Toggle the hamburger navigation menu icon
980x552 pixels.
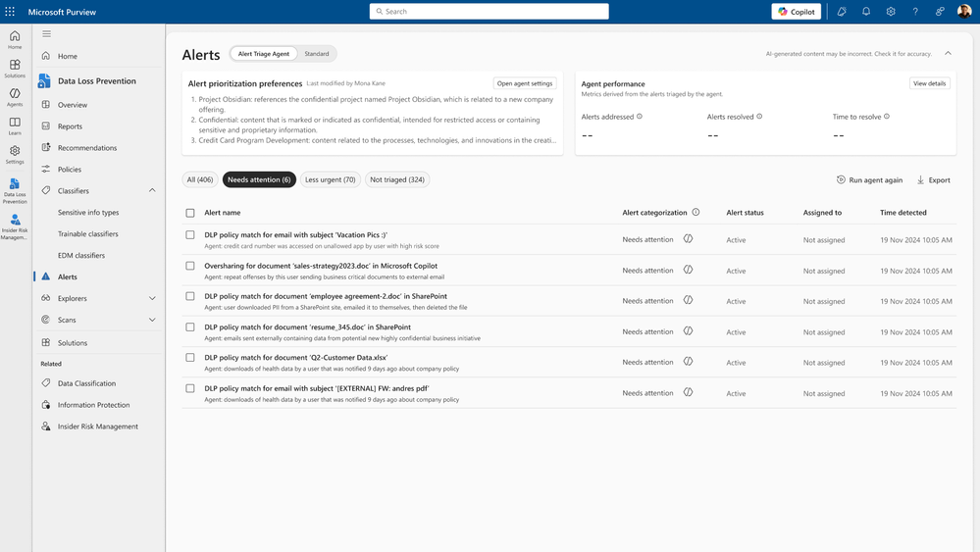click(x=46, y=33)
